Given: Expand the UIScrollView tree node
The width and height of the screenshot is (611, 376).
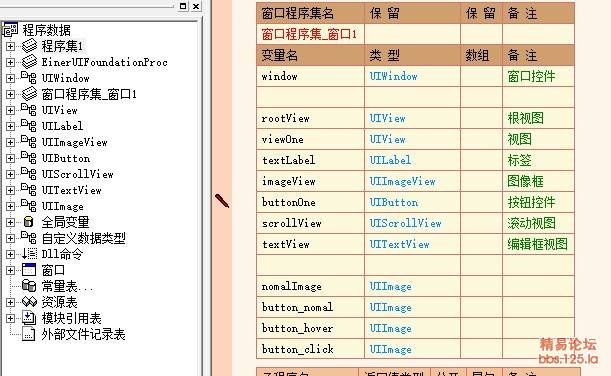Looking at the screenshot, I should tap(11, 174).
